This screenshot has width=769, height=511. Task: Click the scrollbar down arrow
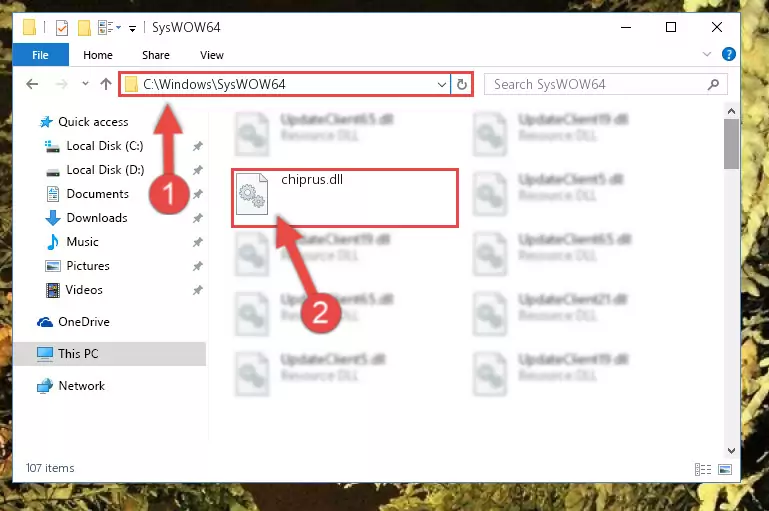coord(731,451)
